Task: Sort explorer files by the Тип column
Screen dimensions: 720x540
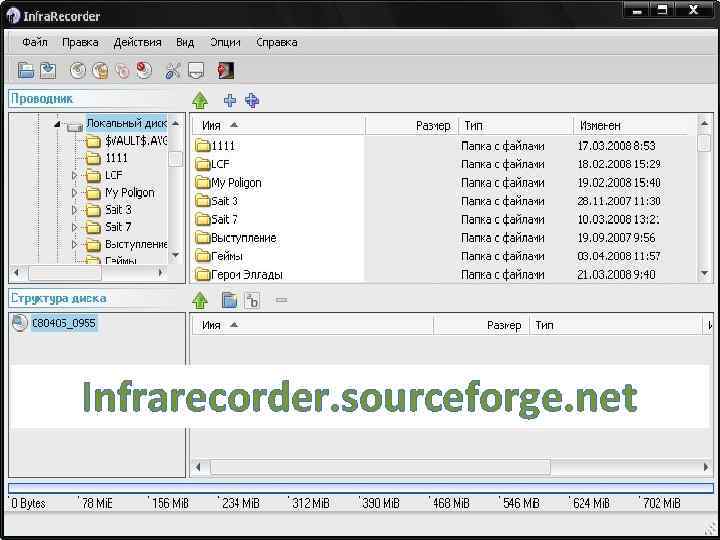Action: pyautogui.click(x=516, y=125)
